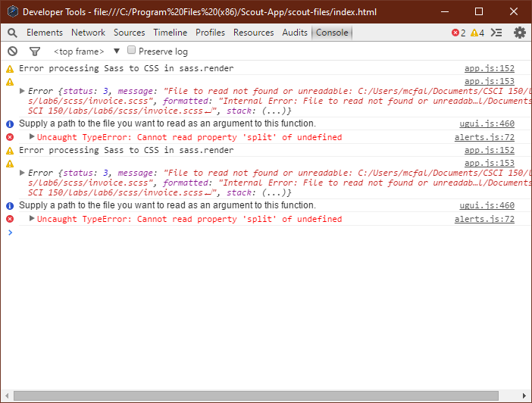Screen dimensions: 532x403
Task: Clear the console log
Action: 13,52
